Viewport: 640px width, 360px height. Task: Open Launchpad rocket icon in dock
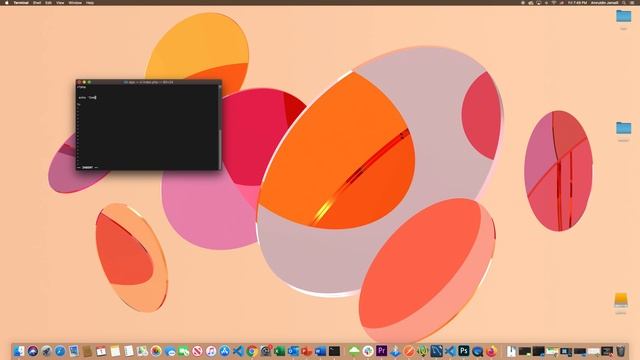46,351
